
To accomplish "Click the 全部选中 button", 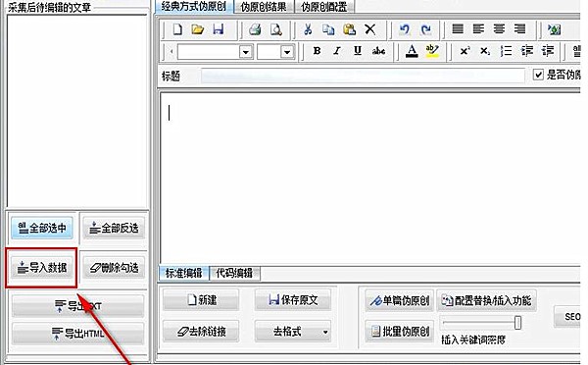I will (x=42, y=228).
